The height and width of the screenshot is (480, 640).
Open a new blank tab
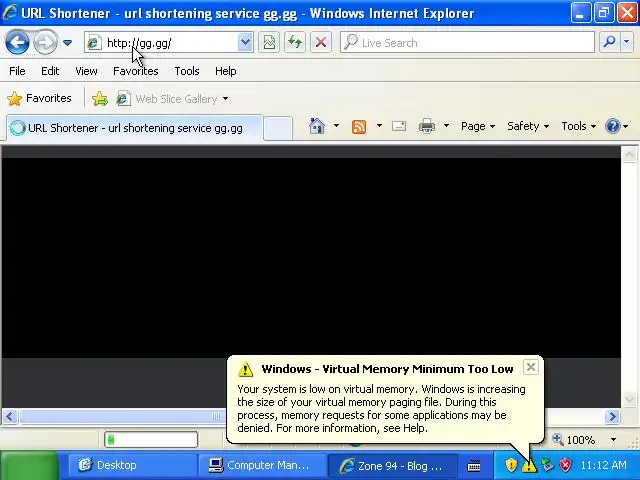[x=278, y=128]
